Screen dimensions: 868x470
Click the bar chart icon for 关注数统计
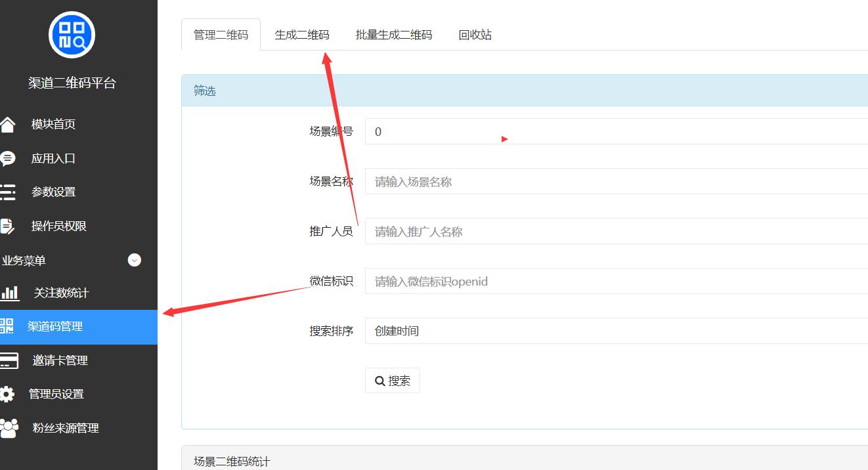point(10,293)
